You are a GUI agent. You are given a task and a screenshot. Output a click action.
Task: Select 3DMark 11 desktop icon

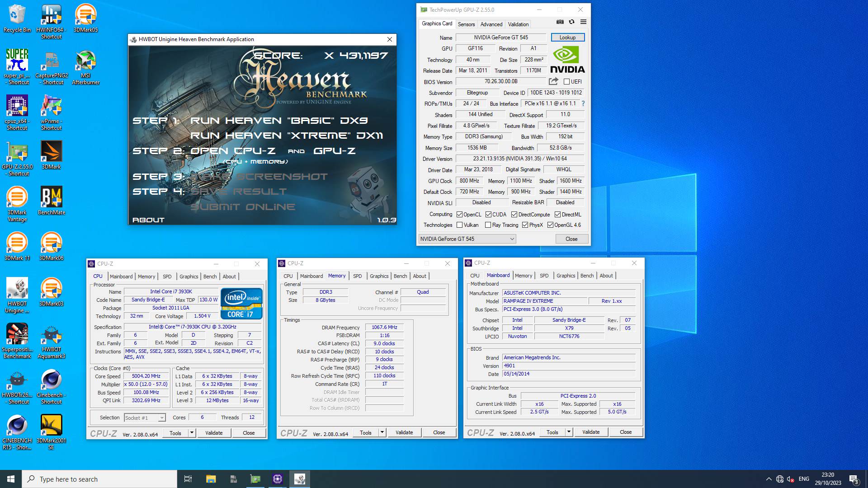tap(17, 246)
